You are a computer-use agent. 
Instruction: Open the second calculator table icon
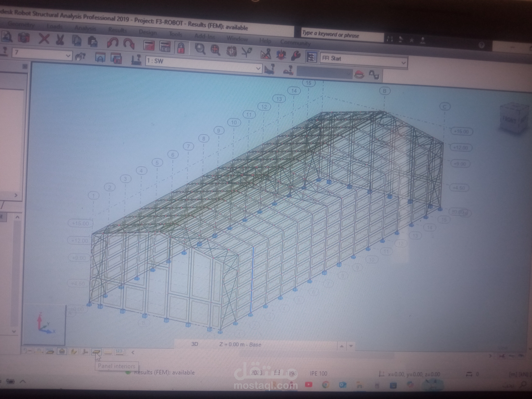pyautogui.click(x=165, y=46)
